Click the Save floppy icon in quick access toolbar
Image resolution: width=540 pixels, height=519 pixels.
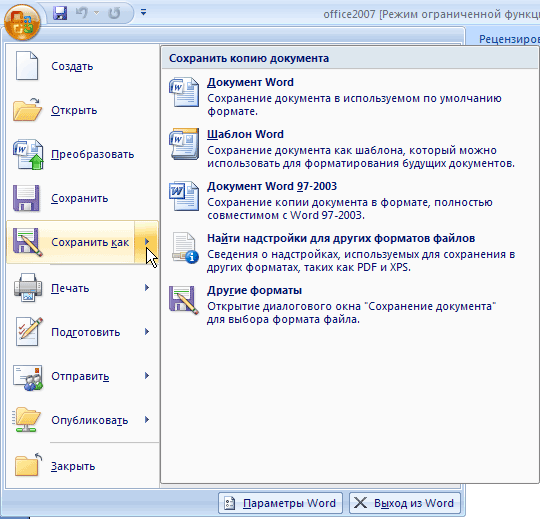click(x=60, y=13)
